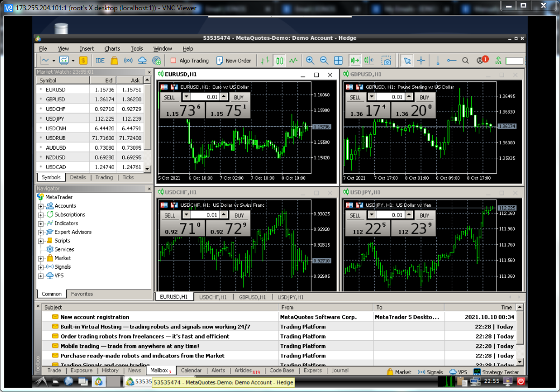560x392 pixels.
Task: Click the New Chart line icon
Action: click(x=45, y=61)
